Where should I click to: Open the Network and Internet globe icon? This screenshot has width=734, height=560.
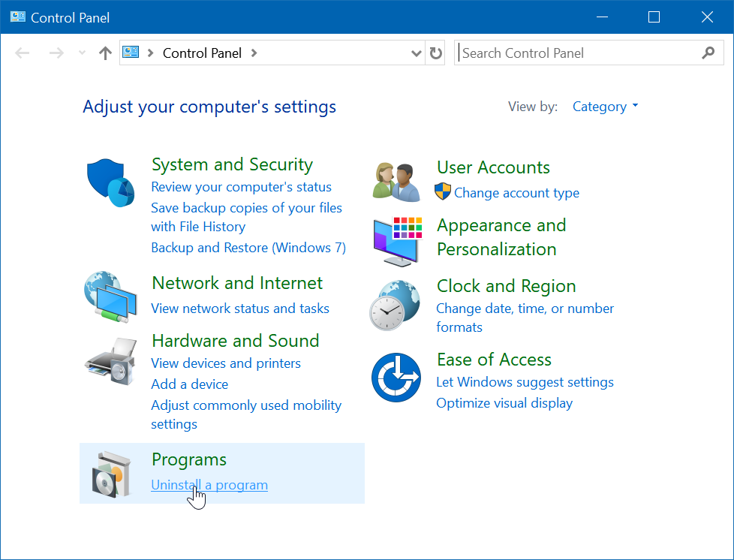(110, 297)
